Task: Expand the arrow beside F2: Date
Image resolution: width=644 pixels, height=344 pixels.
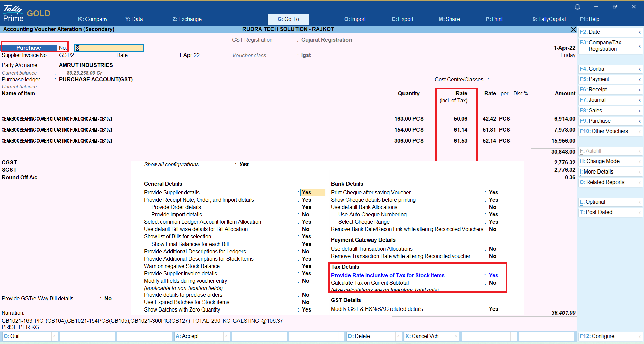Action: (640, 32)
